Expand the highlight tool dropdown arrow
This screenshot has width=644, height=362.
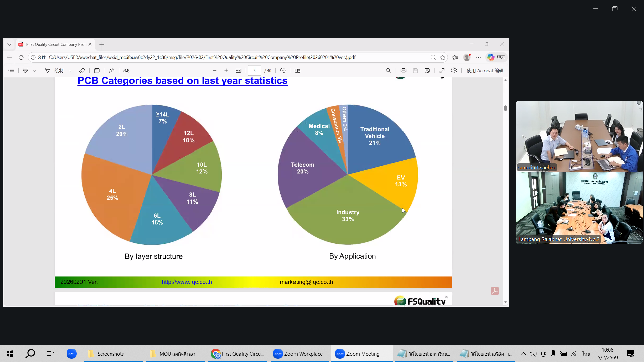coord(34,71)
